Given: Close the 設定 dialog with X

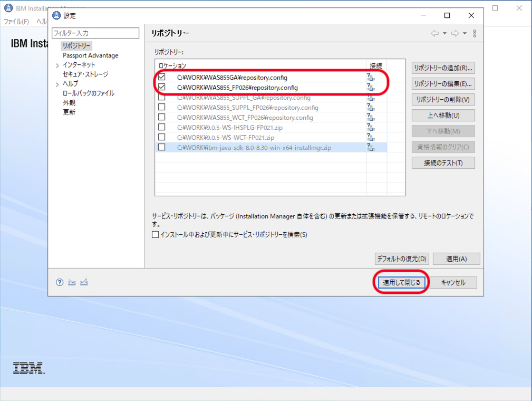Looking at the screenshot, I should (471, 15).
